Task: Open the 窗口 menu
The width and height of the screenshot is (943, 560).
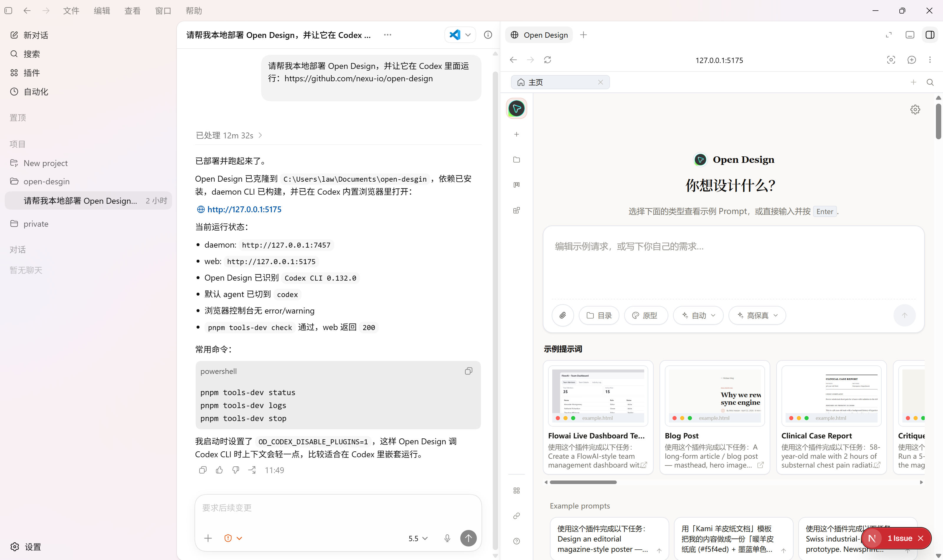Action: pyautogui.click(x=163, y=11)
